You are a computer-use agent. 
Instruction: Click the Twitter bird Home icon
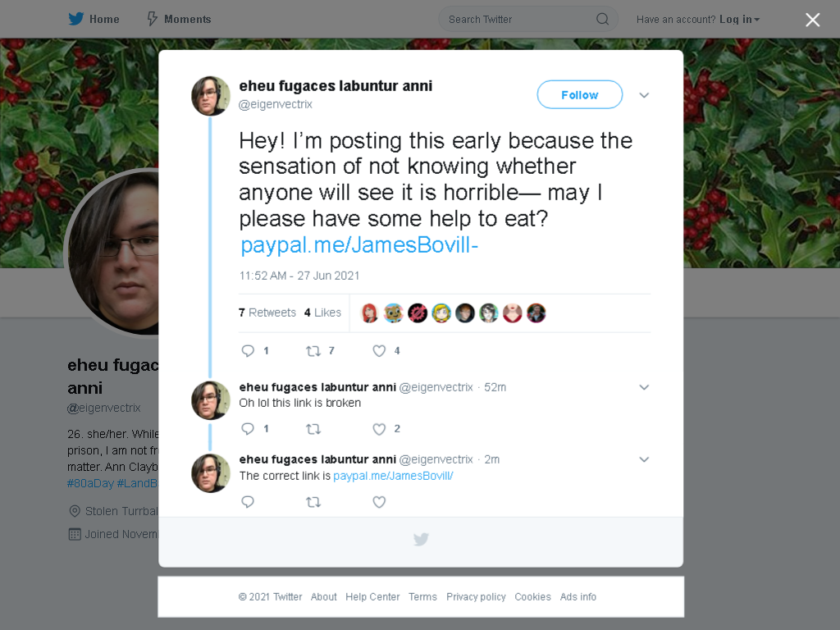pos(76,20)
